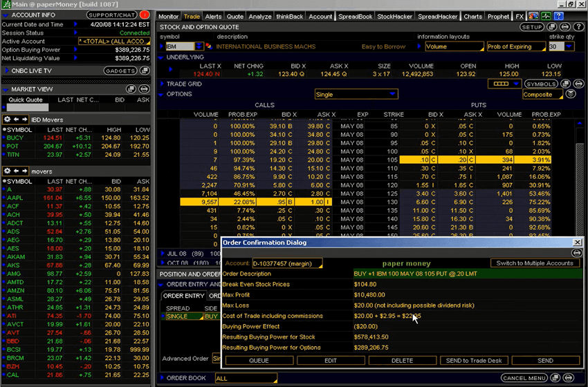588x387 pixels.
Task: Switch to the Alerts tab
Action: pos(213,17)
